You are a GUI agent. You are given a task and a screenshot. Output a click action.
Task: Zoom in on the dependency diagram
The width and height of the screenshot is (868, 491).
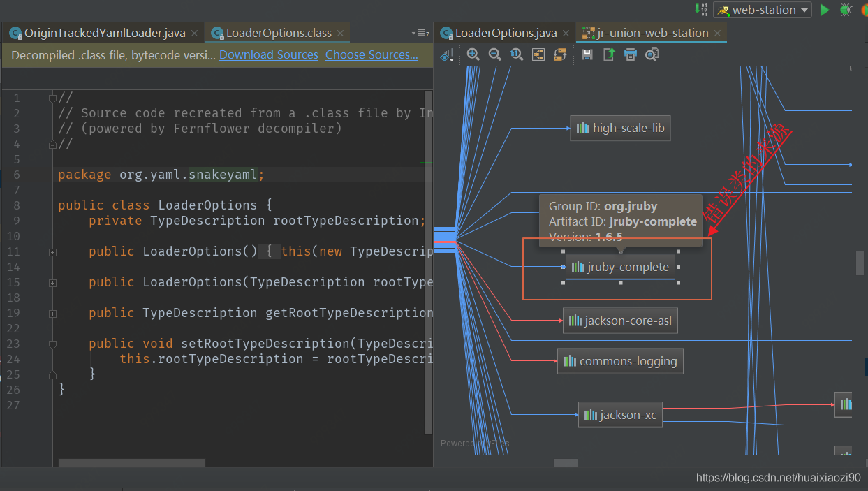473,54
